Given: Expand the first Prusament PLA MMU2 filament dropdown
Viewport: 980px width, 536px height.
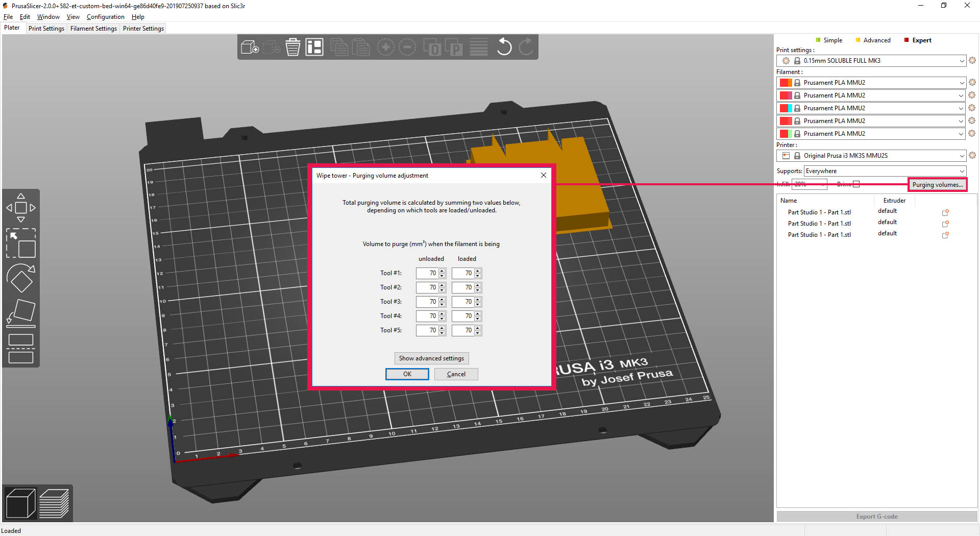Looking at the screenshot, I should [x=961, y=82].
